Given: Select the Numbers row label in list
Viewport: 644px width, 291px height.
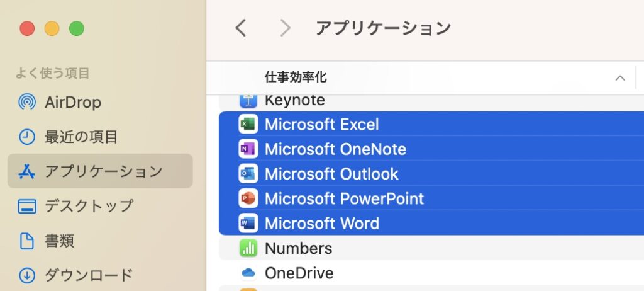Looking at the screenshot, I should click(298, 248).
